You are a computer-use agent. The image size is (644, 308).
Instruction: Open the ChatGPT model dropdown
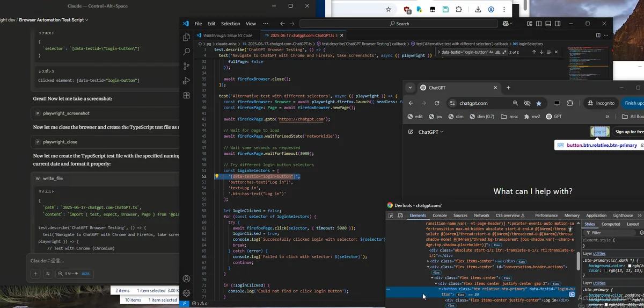431,132
